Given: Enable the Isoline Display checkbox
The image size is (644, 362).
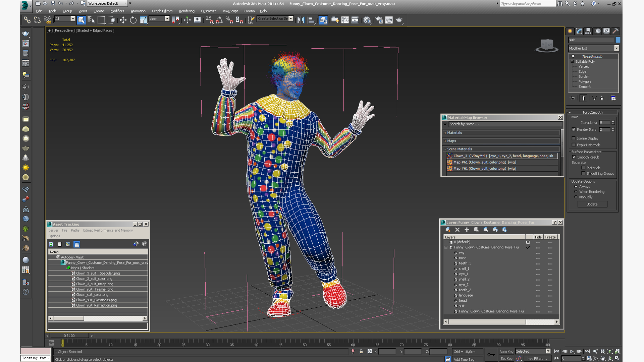Looking at the screenshot, I should coord(574,138).
